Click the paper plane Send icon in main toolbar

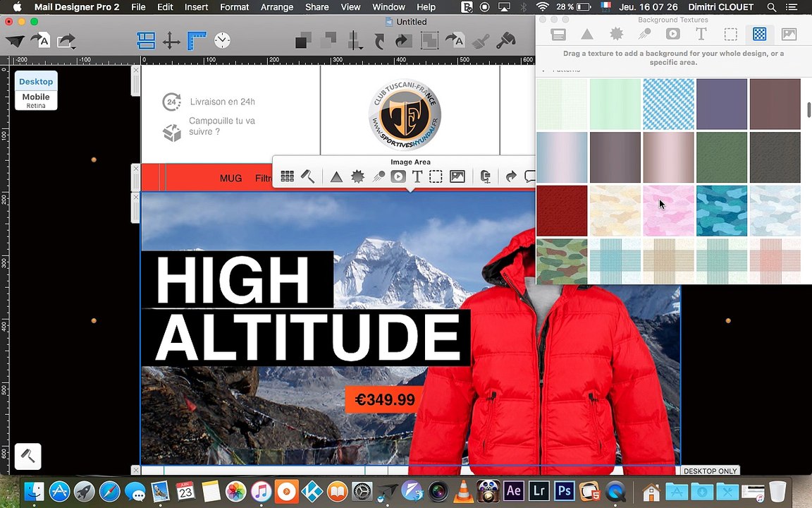(16, 40)
